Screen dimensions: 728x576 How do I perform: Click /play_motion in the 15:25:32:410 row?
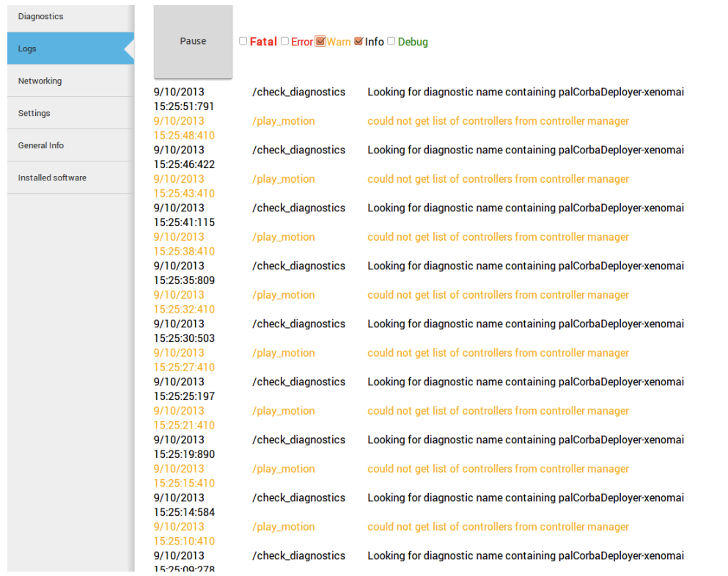click(x=283, y=295)
